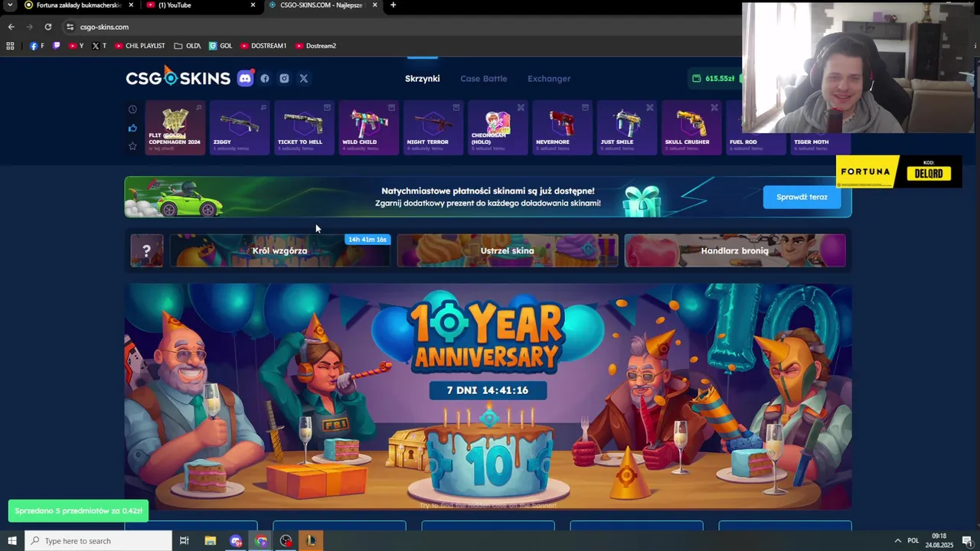
Task: Open the question mark mystery box
Action: pos(146,251)
